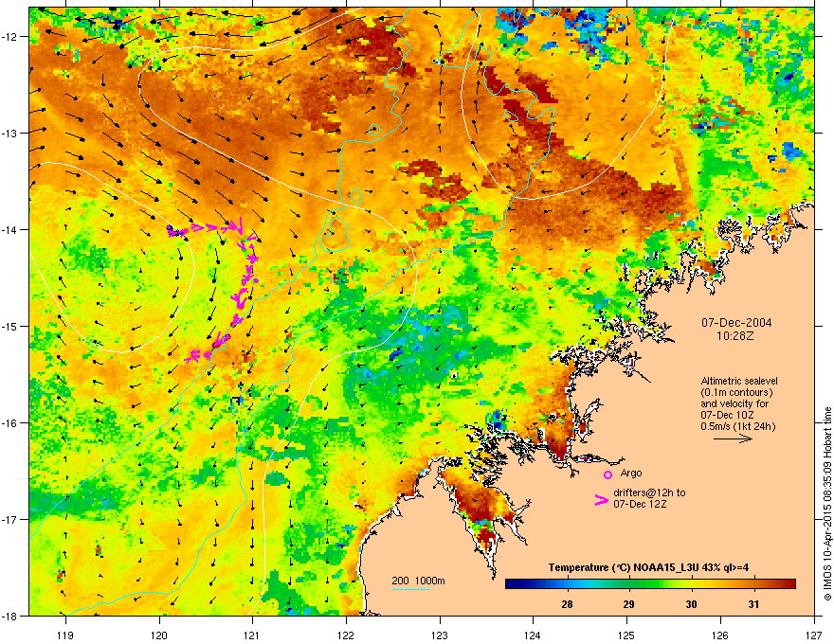The height and width of the screenshot is (644, 834).
Task: Click latitude axis label -14
Action: coord(10,229)
